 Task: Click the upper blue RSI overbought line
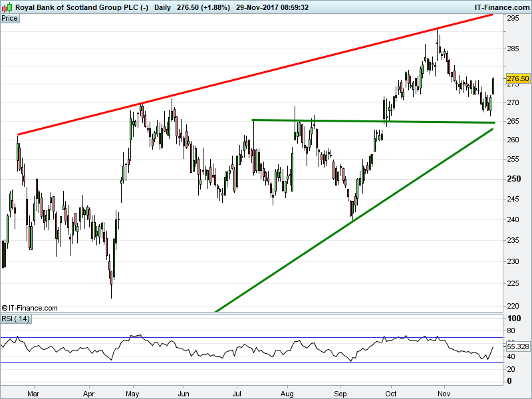[x=251, y=338]
